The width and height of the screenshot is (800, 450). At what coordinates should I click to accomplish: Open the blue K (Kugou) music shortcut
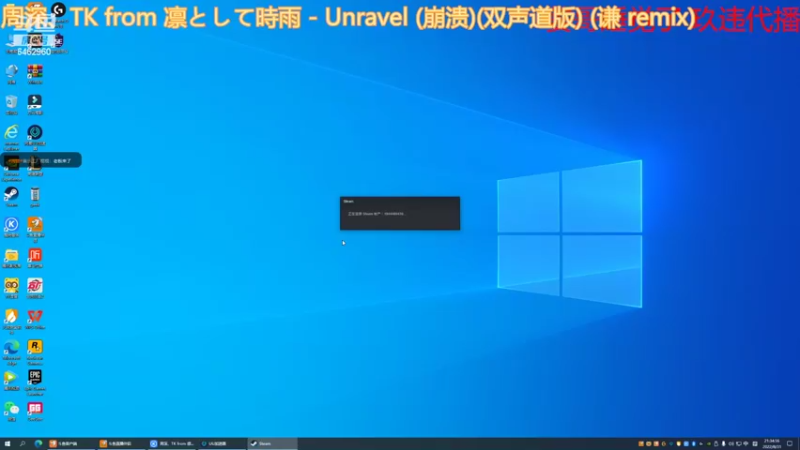(11, 227)
